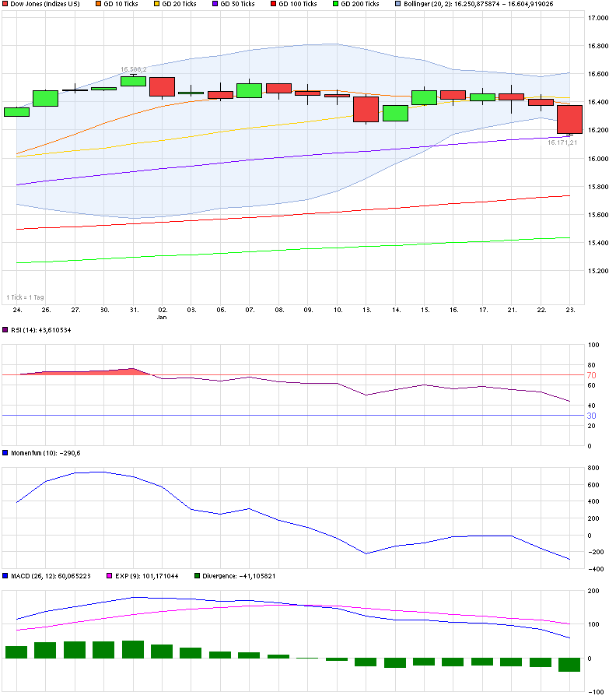Click the MACD axis label -100

tap(596, 692)
